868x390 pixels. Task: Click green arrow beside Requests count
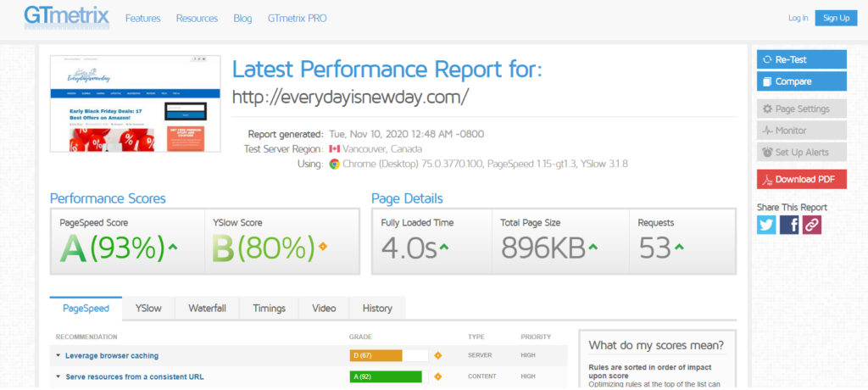pyautogui.click(x=679, y=247)
